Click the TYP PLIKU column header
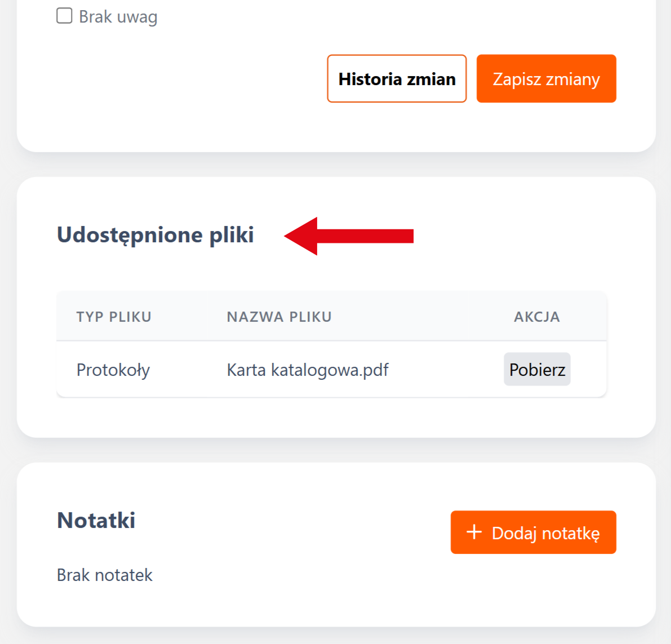The width and height of the screenshot is (671, 644). click(x=114, y=317)
